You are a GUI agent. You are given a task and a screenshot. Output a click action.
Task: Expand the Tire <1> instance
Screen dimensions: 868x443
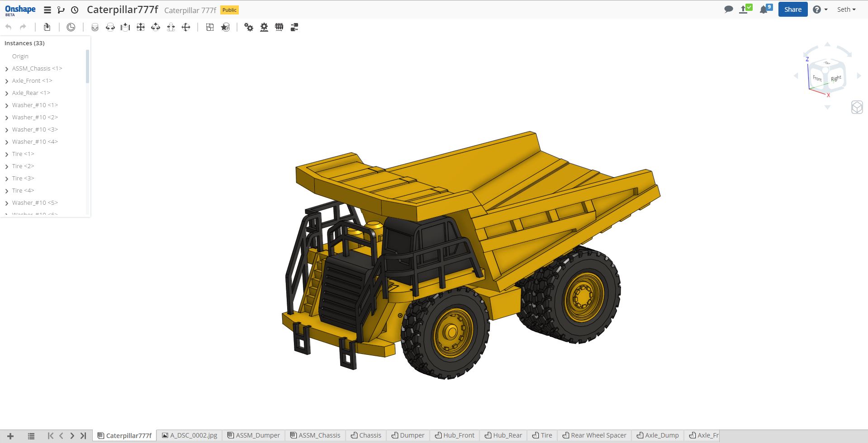tap(7, 154)
